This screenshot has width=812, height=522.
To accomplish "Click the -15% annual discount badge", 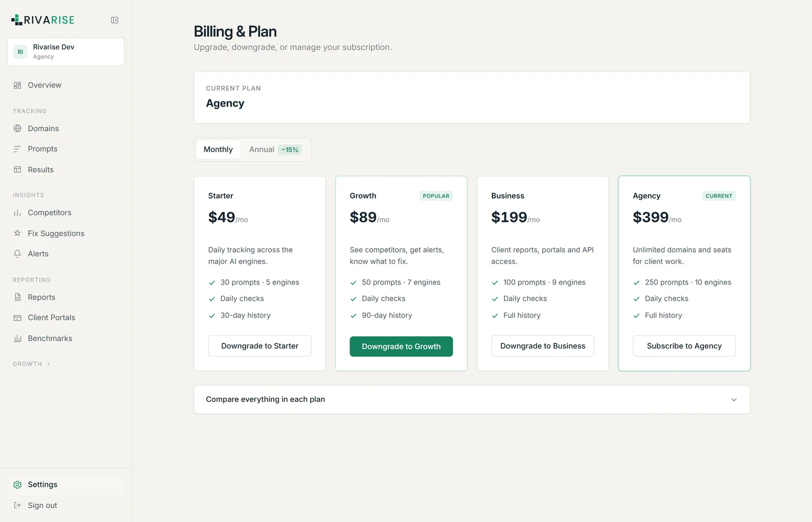I will pyautogui.click(x=290, y=150).
